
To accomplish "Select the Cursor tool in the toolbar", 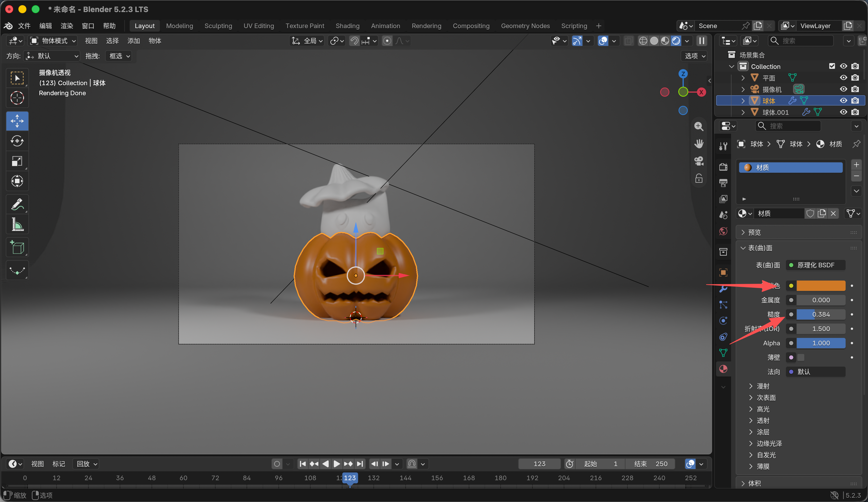I will (x=17, y=98).
